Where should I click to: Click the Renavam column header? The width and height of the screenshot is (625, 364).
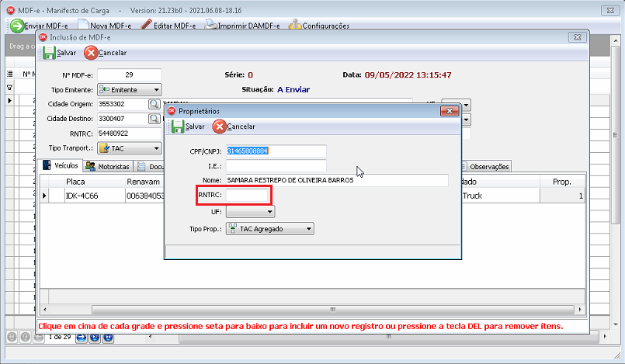145,182
